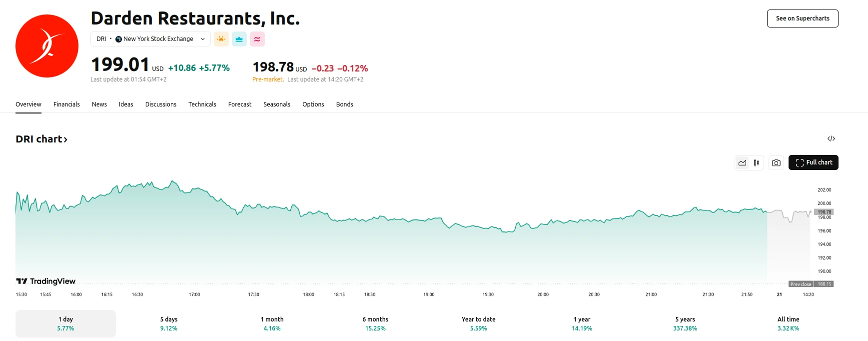868x341 pixels.
Task: Open the DRI exchange dropdown
Action: tap(202, 38)
